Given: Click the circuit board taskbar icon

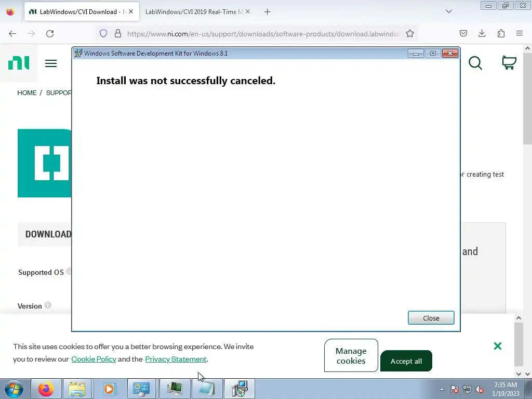Looking at the screenshot, I should (x=175, y=389).
